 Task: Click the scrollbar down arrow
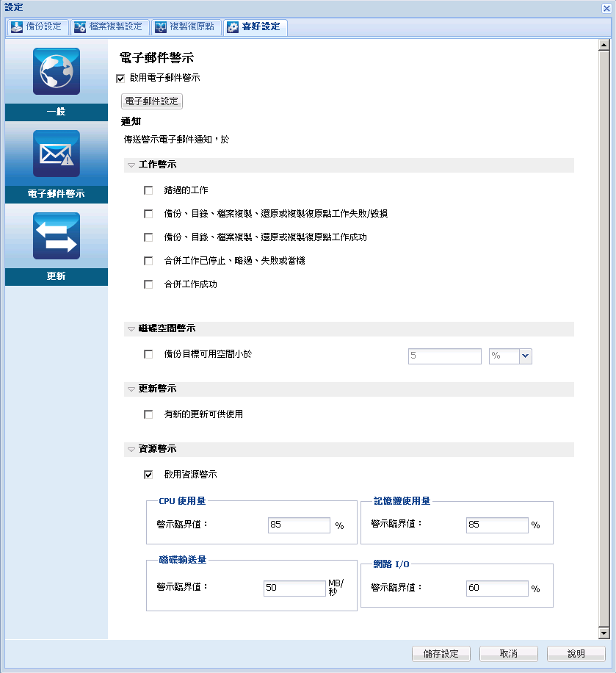click(604, 633)
